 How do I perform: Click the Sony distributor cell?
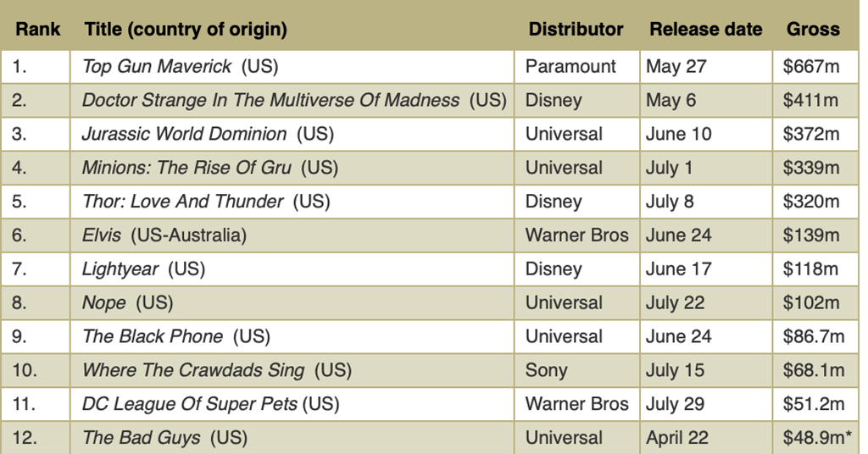click(546, 370)
